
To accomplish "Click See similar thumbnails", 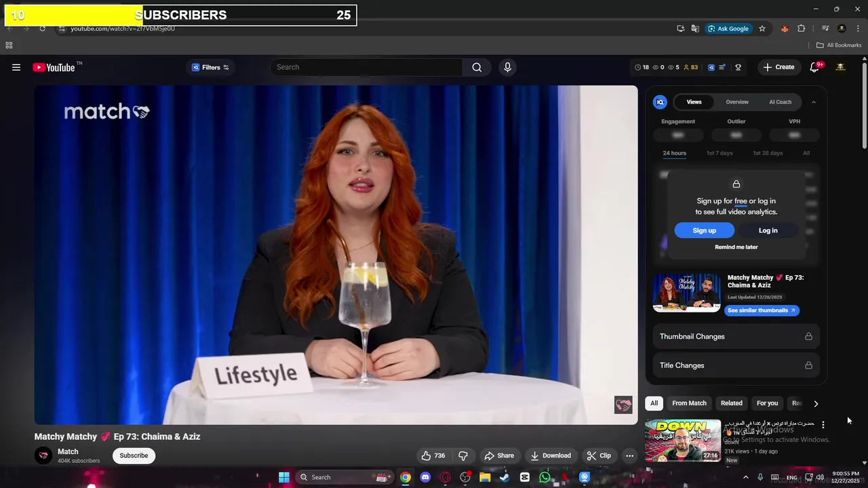I will pos(762,310).
